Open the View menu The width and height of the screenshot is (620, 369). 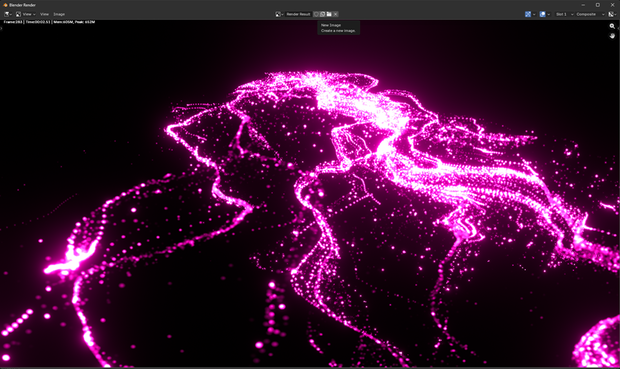click(44, 14)
